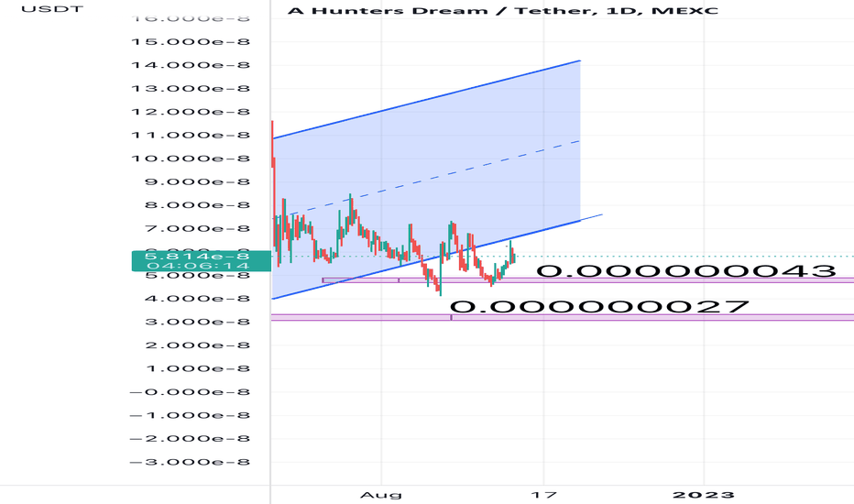Click the −0.000e-8 price axis label
854x504 pixels.
[191, 392]
